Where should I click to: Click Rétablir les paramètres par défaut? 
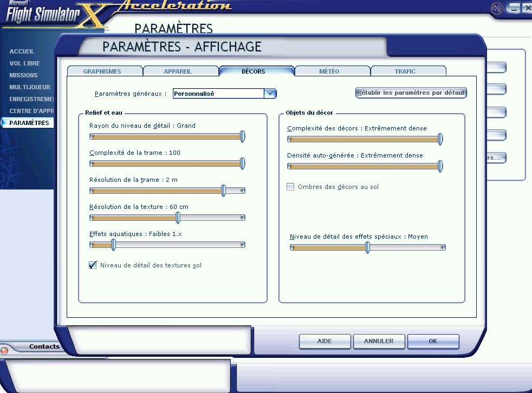pos(411,93)
